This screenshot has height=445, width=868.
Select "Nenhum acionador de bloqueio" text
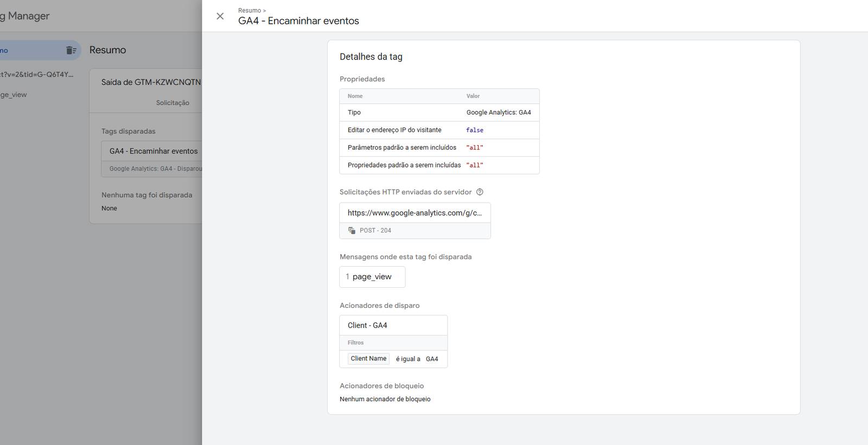coord(385,399)
